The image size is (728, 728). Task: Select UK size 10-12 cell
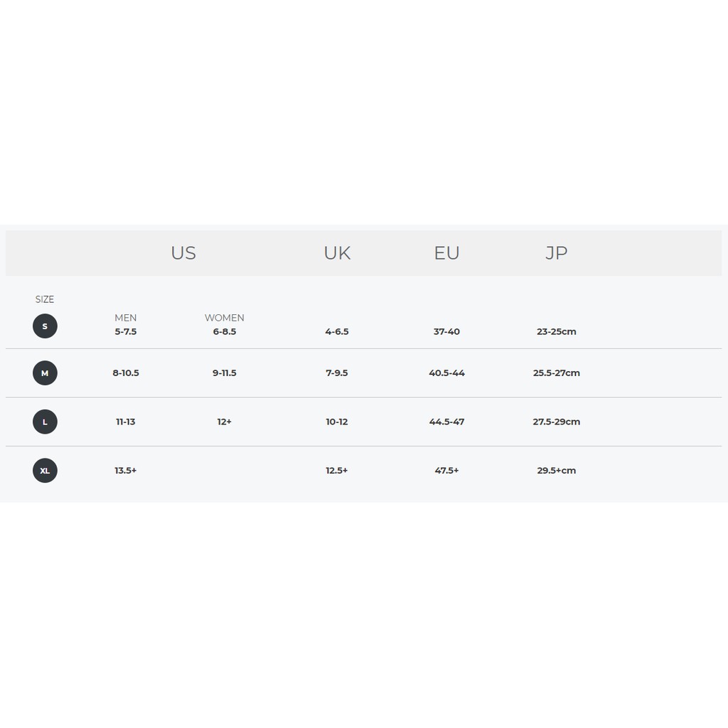[x=337, y=422]
